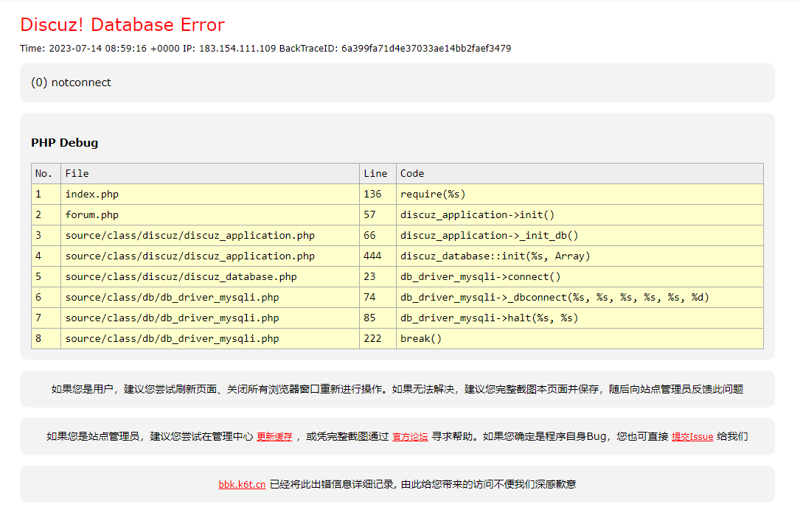The width and height of the screenshot is (800, 532).
Task: Click the Discuz! Database Error heading
Action: tap(122, 24)
